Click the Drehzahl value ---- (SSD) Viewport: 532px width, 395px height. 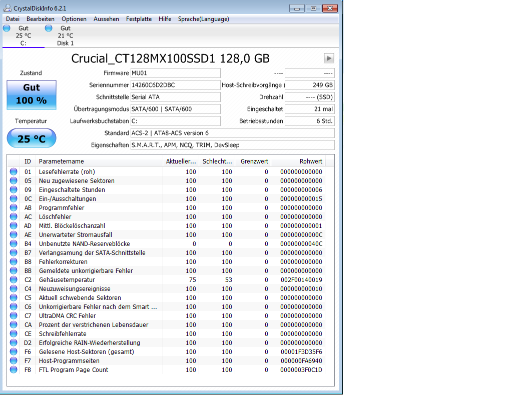(310, 97)
